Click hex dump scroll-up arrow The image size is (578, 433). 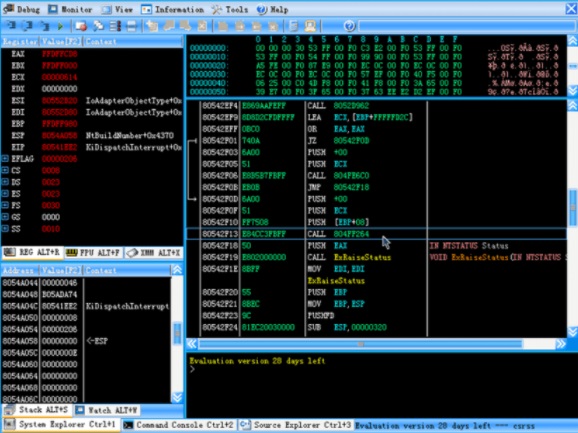tap(572, 40)
